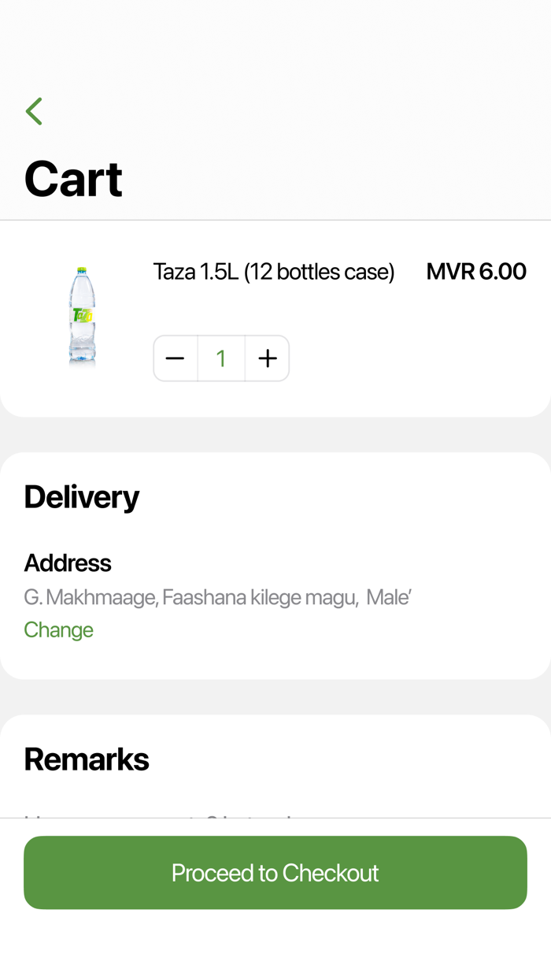This screenshot has height=980, width=551.
Task: Tap the back arrow to leave Cart
Action: [x=34, y=110]
